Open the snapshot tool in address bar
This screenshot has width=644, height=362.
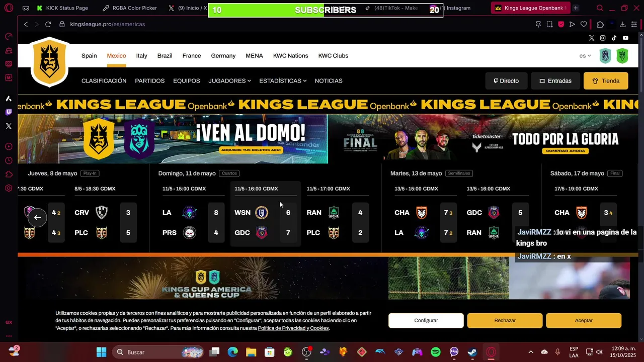[x=549, y=24]
